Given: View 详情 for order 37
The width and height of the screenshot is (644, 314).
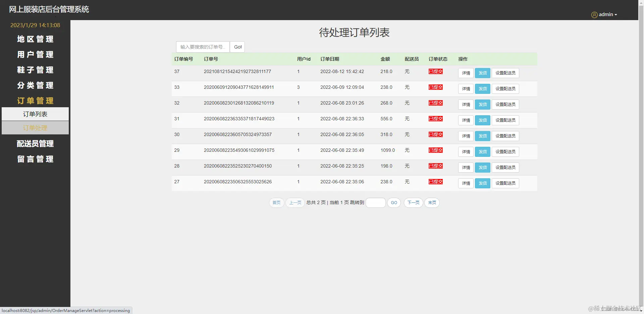Looking at the screenshot, I should pos(466,73).
